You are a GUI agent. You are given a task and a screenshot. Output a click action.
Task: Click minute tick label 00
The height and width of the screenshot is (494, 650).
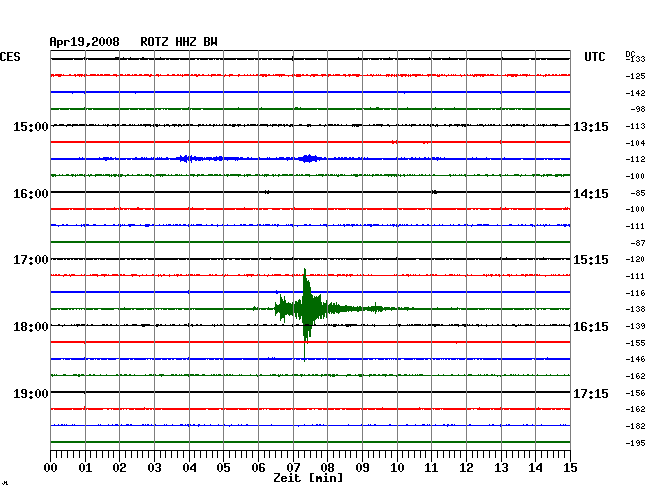point(51,468)
